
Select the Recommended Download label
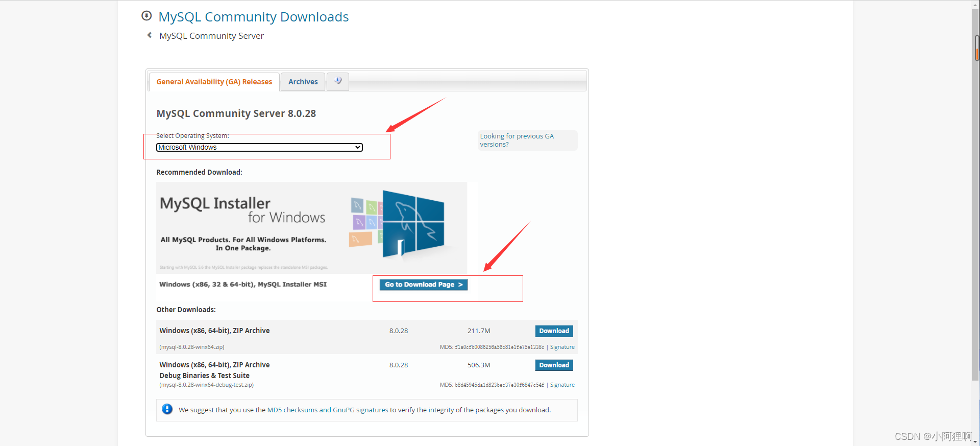[199, 172]
